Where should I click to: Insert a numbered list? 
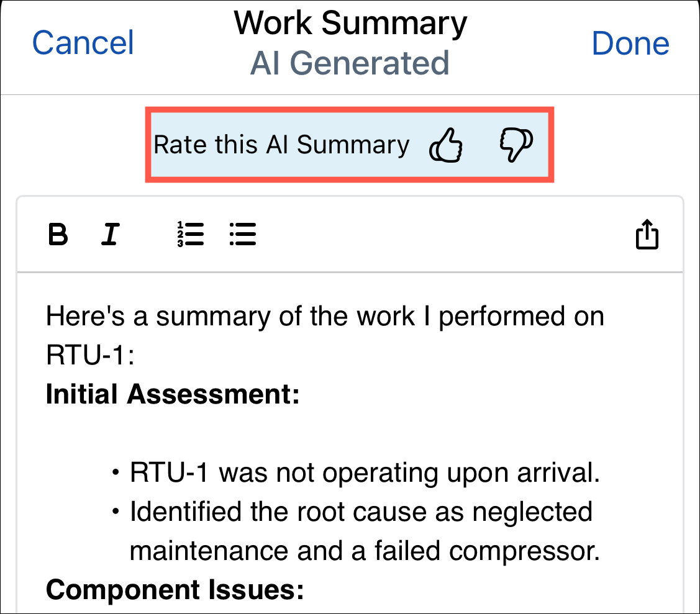[x=190, y=235]
